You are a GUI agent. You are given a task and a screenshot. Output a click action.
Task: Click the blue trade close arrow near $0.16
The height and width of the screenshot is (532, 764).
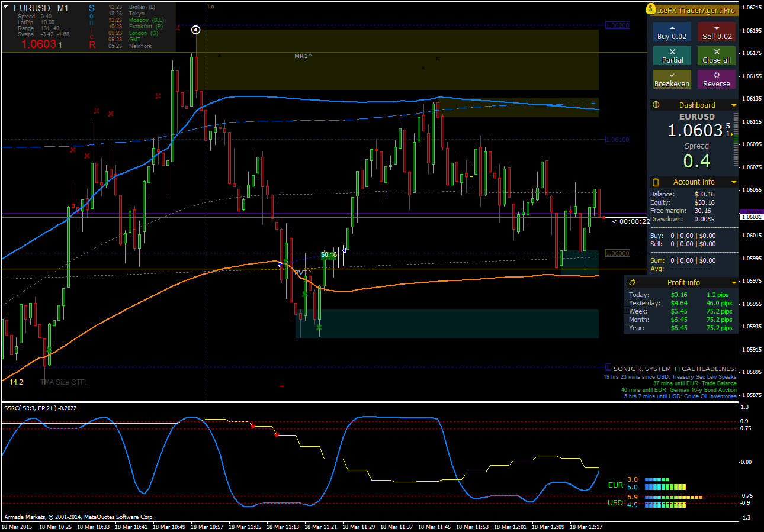pos(344,251)
